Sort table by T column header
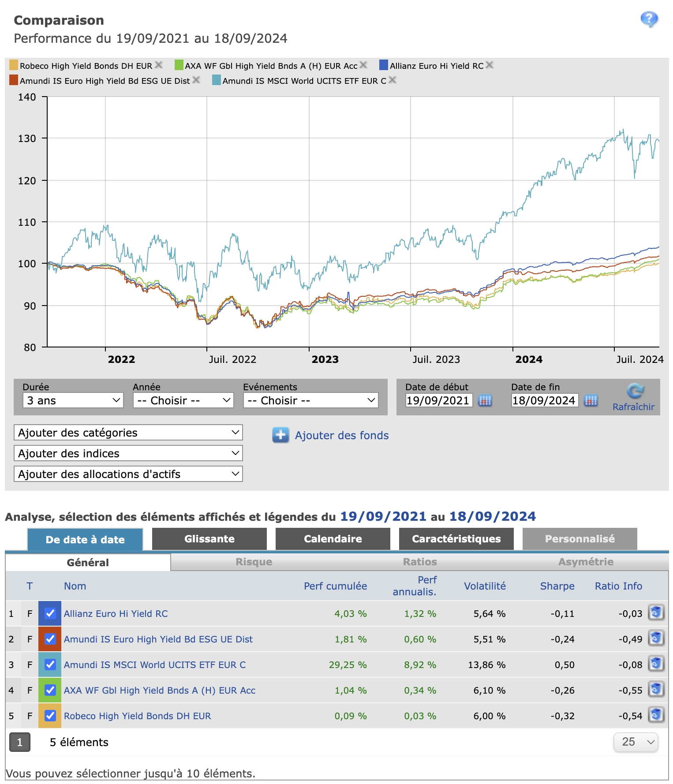The height and width of the screenshot is (784, 673). coord(30,586)
